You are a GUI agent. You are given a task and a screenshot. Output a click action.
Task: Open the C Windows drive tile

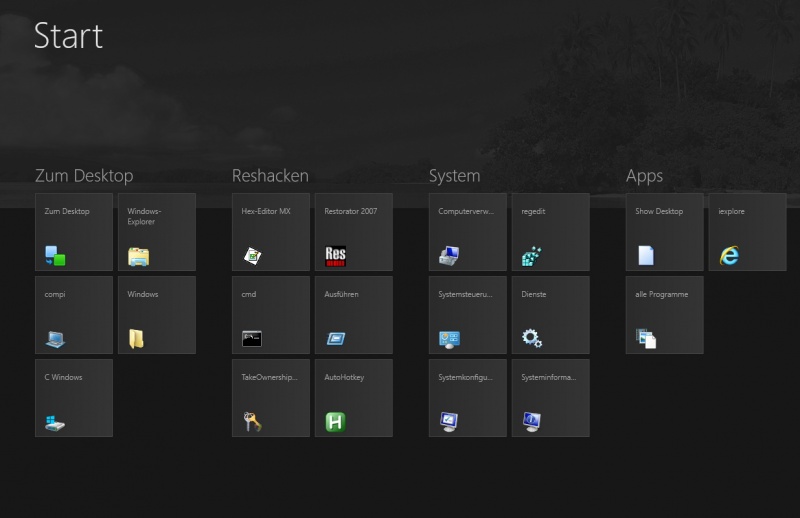[x=74, y=398]
